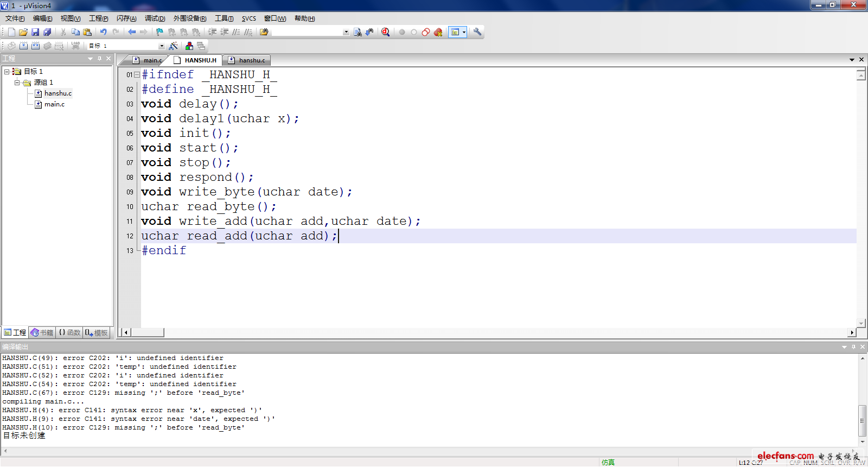Navigate backwards with the blue arrow
This screenshot has width=868, height=467.
coord(132,32)
